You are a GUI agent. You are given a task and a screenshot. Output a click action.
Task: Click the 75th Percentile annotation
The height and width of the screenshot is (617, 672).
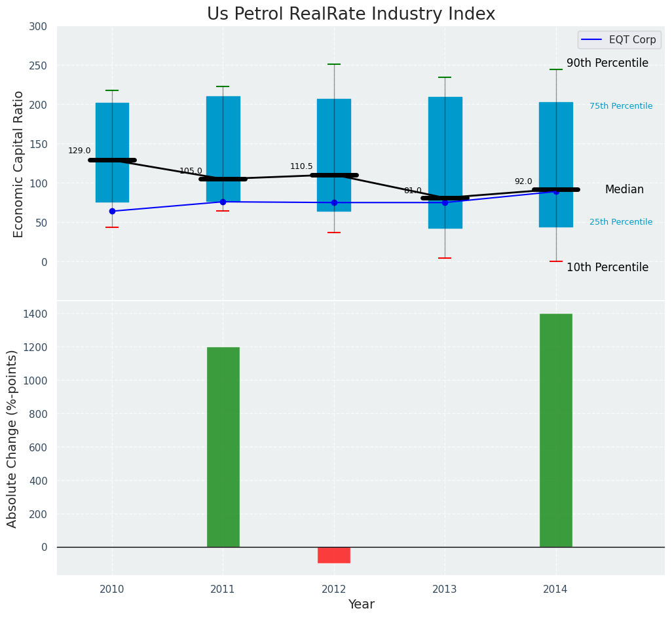pos(620,106)
